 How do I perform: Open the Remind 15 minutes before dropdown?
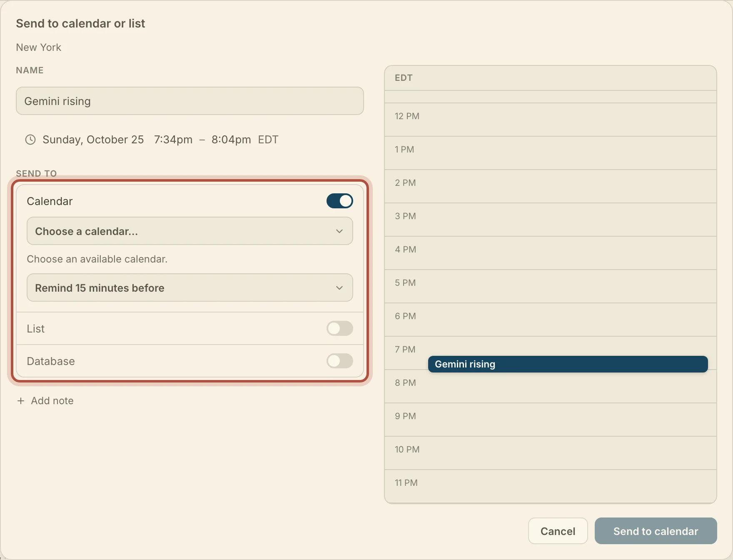(x=190, y=287)
